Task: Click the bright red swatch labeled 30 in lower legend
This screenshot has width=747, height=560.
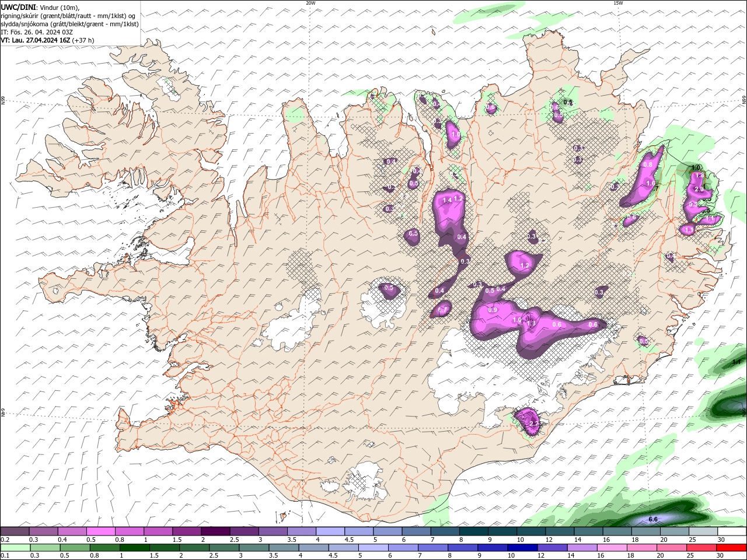Action: 731,548
